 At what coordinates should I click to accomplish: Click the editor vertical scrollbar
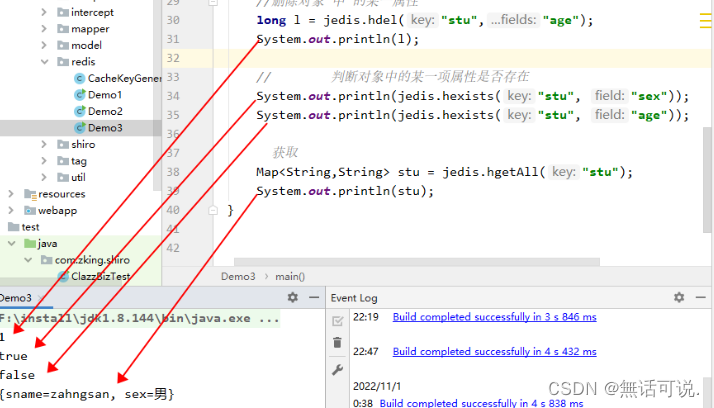[x=707, y=180]
